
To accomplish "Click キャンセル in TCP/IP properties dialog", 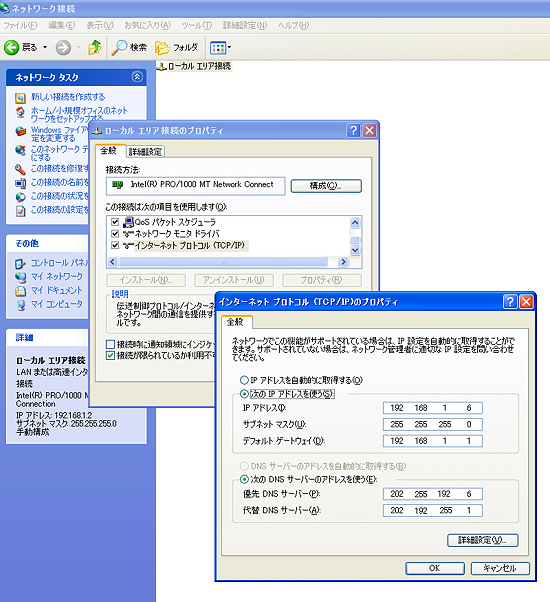I will click(x=500, y=568).
